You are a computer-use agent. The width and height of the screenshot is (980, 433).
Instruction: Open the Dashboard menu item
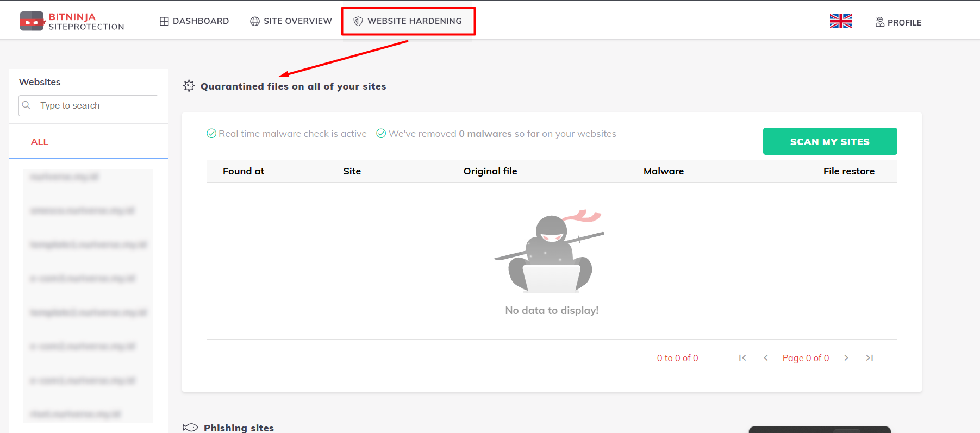click(x=194, y=21)
